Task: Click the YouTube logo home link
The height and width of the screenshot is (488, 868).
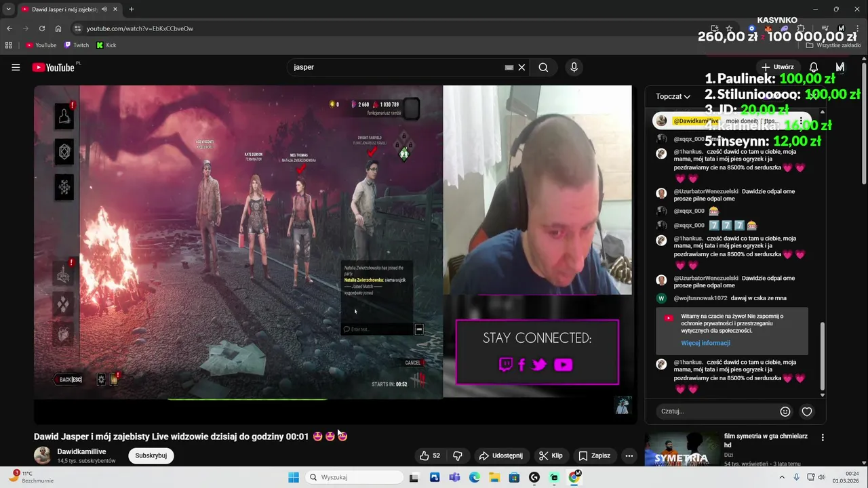Action: pos(53,67)
